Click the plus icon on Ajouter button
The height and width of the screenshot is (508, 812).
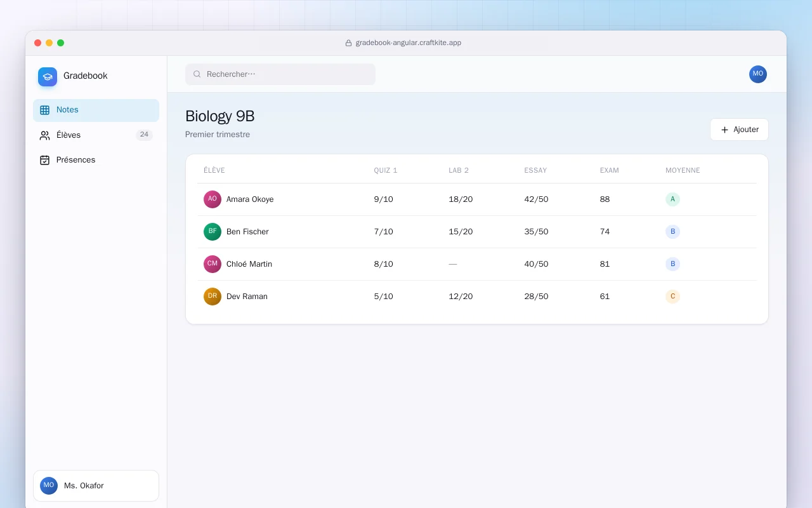click(724, 130)
